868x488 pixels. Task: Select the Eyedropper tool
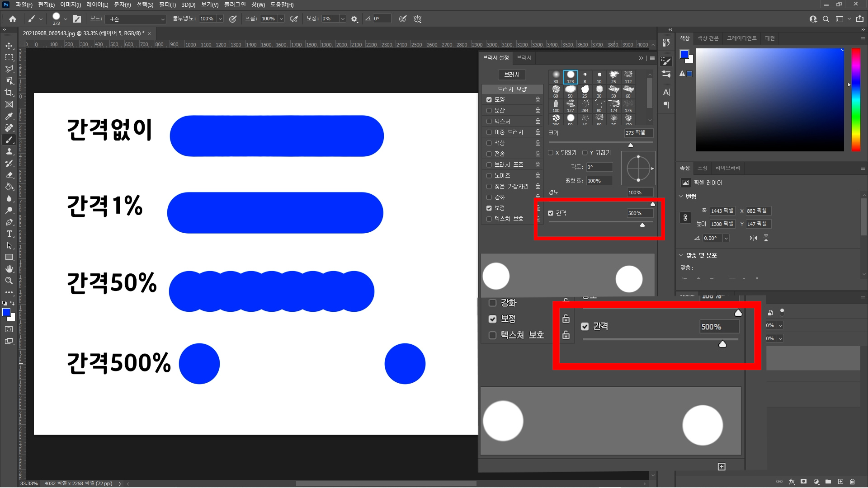pyautogui.click(x=9, y=116)
